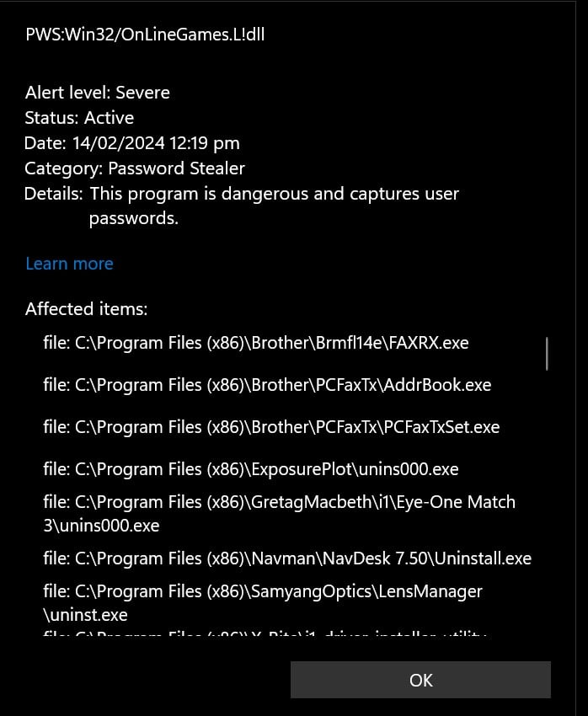The height and width of the screenshot is (716, 588).
Task: Select the PCFaxTxSet.exe affected file entry
Action: coord(271,427)
